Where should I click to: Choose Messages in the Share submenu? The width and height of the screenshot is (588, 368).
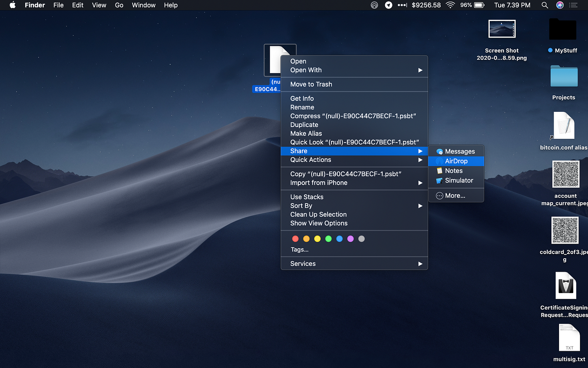pos(456,151)
